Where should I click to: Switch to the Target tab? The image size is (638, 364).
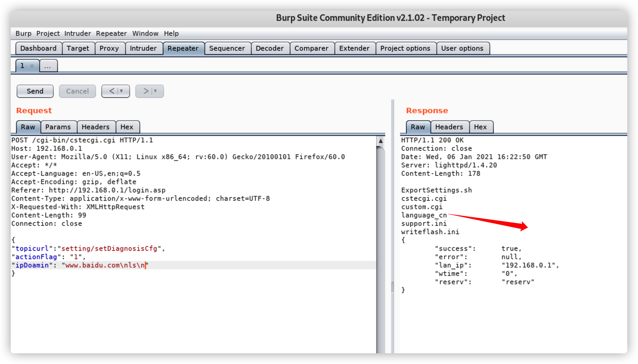(78, 48)
